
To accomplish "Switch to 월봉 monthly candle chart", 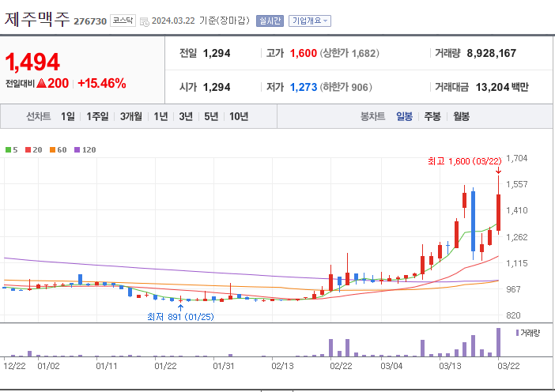I will point(461,116).
